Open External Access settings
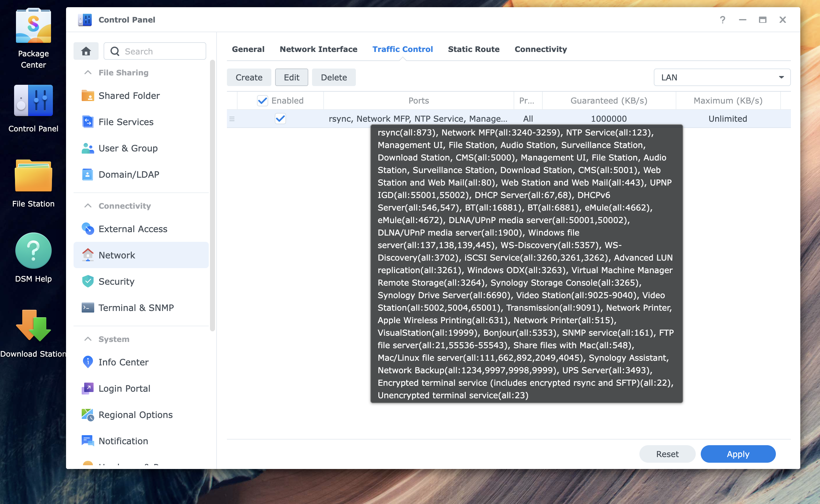Viewport: 820px width, 504px height. coord(133,229)
